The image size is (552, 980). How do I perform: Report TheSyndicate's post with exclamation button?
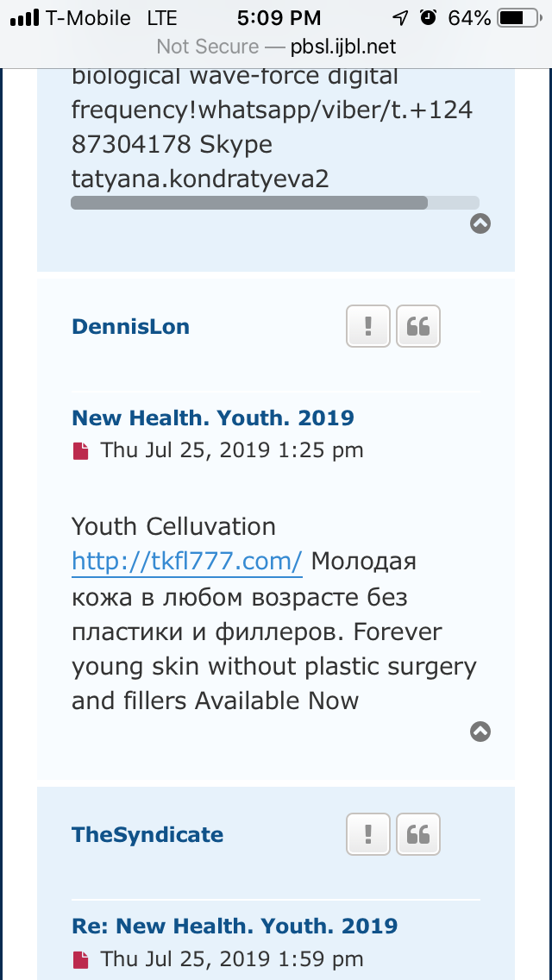tap(368, 834)
